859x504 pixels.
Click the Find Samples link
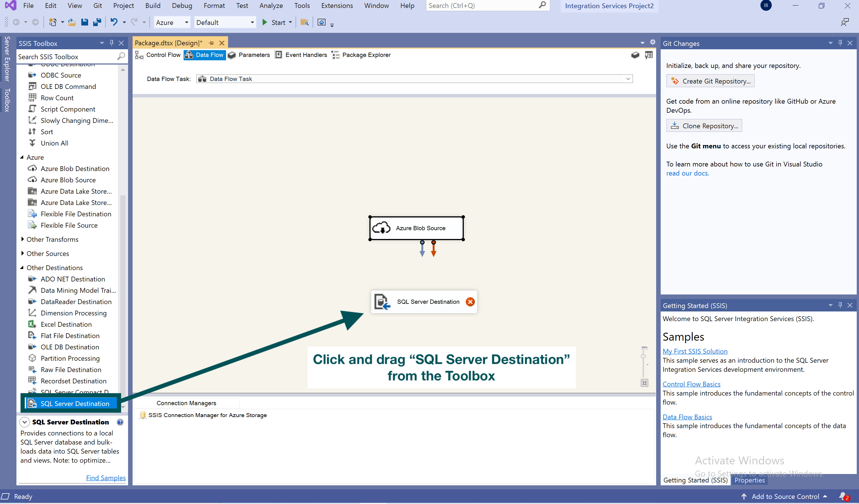pos(106,478)
